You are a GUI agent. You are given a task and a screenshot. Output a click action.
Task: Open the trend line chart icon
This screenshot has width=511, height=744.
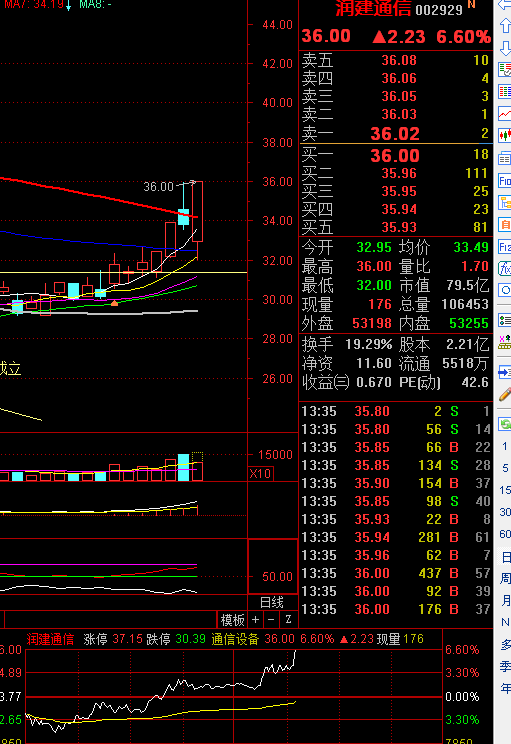click(505, 114)
